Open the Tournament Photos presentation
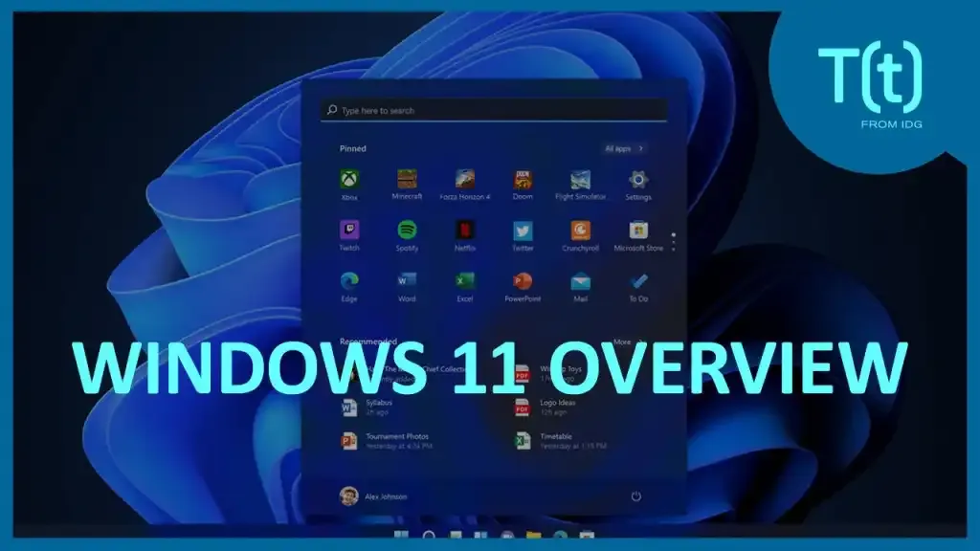The height and width of the screenshot is (551, 980). pyautogui.click(x=387, y=441)
